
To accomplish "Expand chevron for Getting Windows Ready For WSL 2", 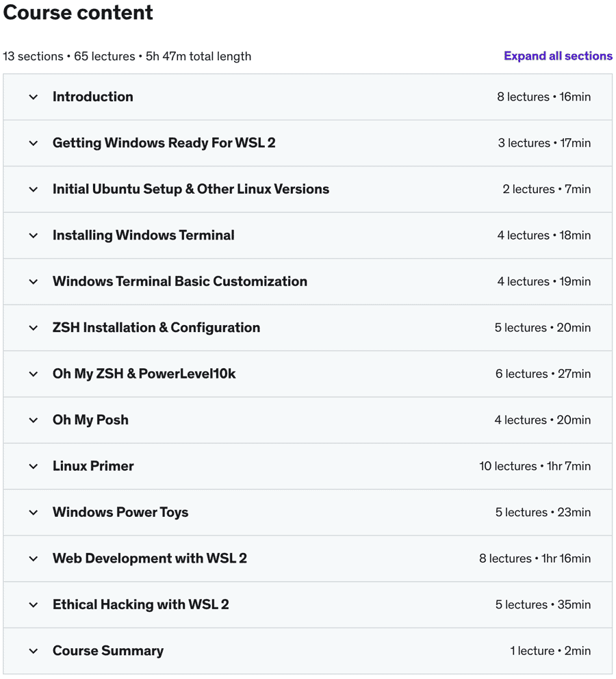I will point(34,143).
